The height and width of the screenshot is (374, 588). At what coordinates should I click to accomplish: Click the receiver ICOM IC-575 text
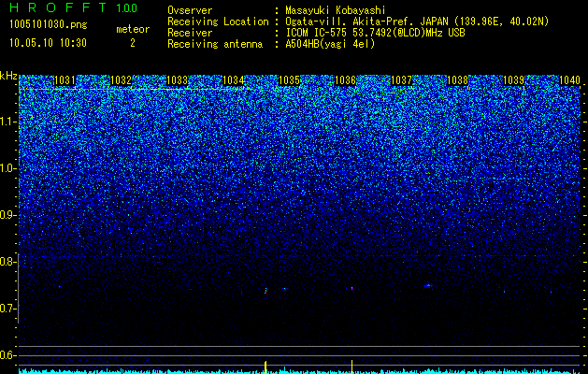(x=375, y=33)
